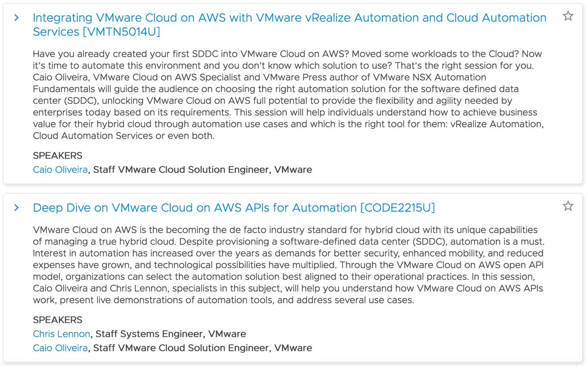Open the Integrating VMware Cloud on AWS session title
This screenshot has width=588, height=366.
tap(290, 24)
